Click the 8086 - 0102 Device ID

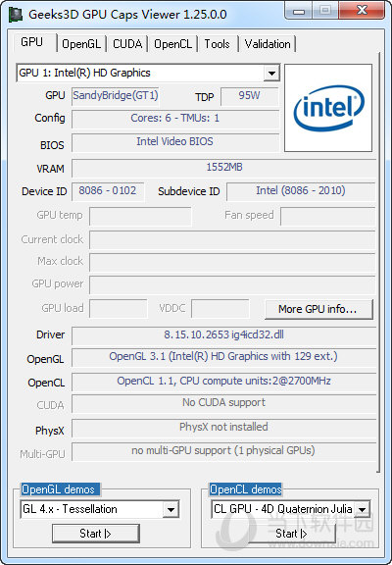click(108, 191)
